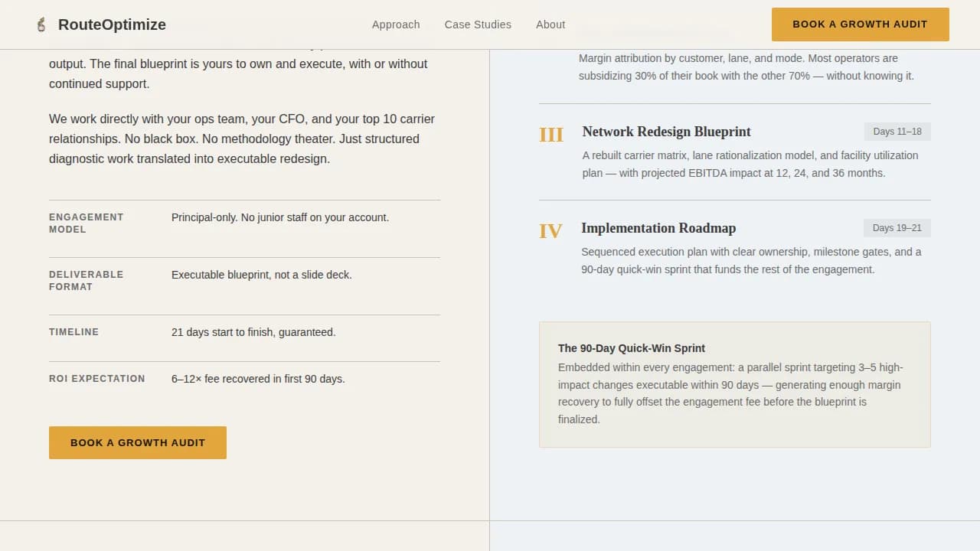This screenshot has height=551, width=980.
Task: Click 'Executable blueprint, not a slide deck' text
Action: pos(262,275)
